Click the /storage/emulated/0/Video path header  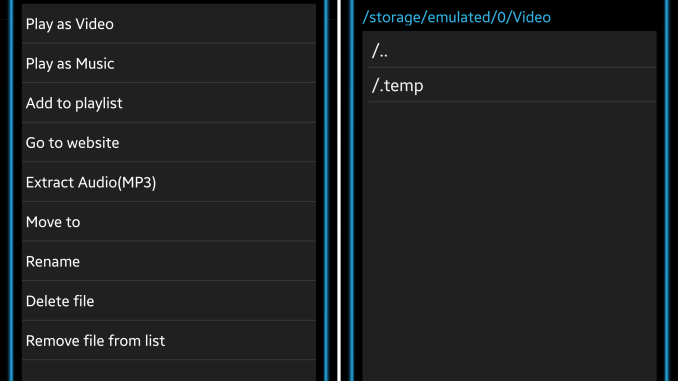click(457, 17)
